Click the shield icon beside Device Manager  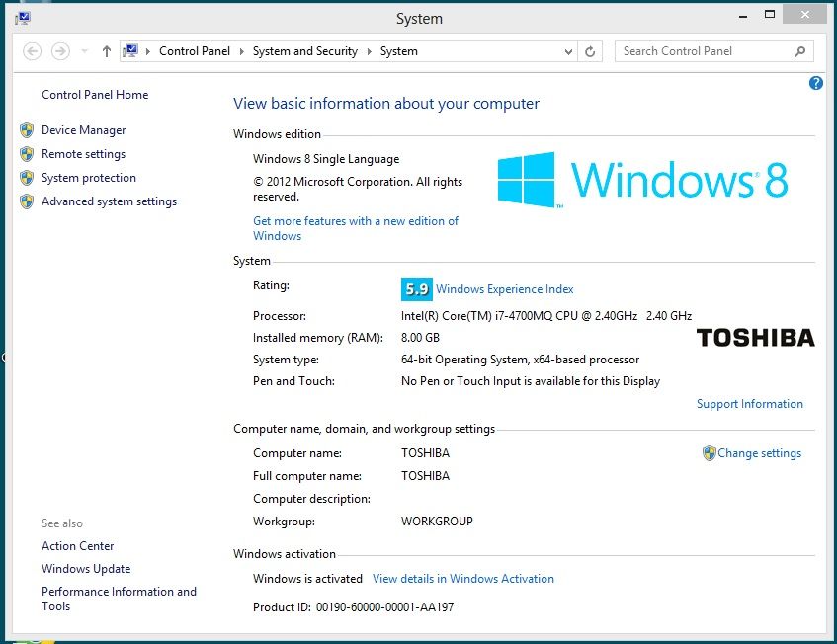[x=27, y=130]
